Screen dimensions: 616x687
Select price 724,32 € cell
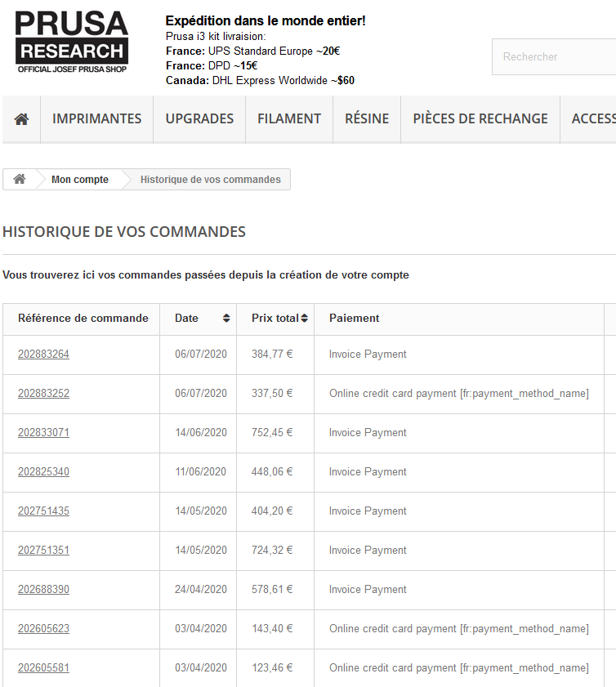tap(275, 551)
